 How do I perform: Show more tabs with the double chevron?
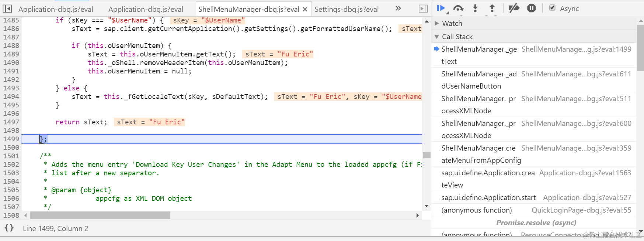pyautogui.click(x=398, y=8)
